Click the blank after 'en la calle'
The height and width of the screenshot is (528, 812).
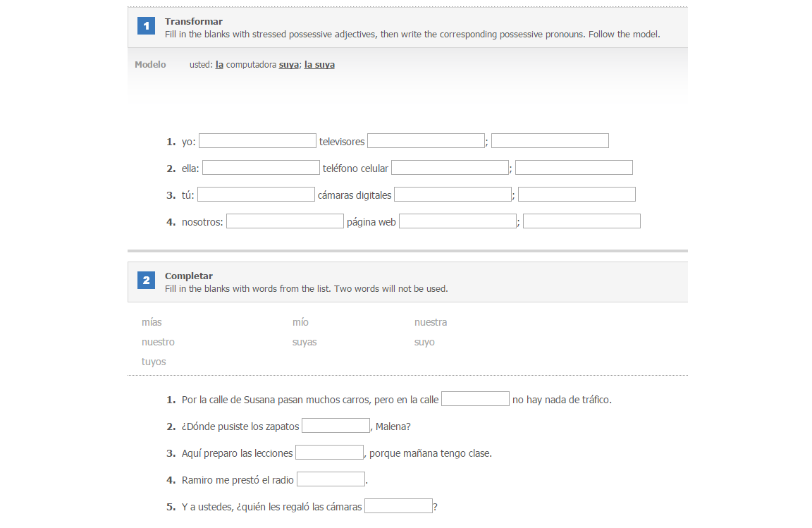point(475,399)
